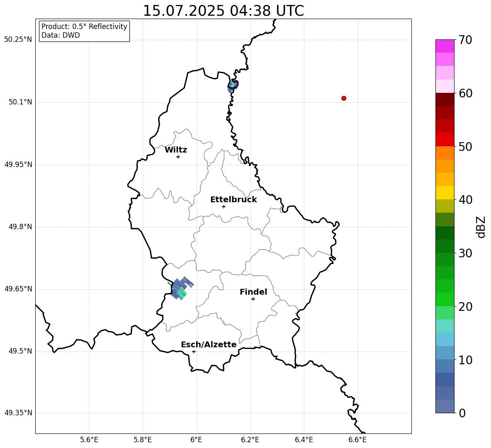Click the red dot marker east of Luxembourg
This screenshot has height=448, width=491.
[344, 98]
